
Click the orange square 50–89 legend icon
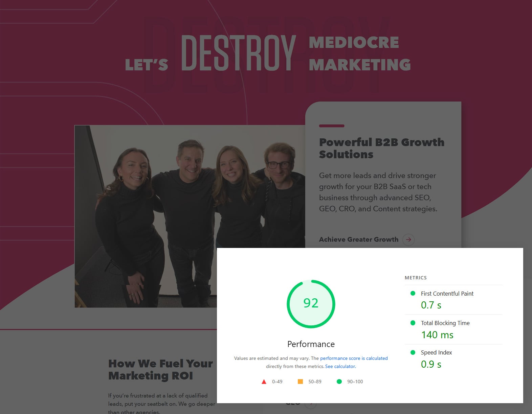click(300, 382)
